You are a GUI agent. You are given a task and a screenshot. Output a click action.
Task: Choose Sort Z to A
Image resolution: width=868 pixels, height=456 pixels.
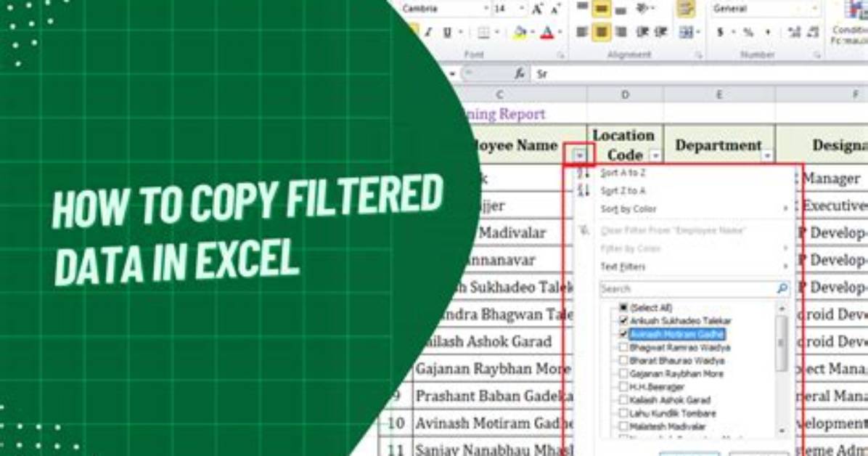click(623, 191)
